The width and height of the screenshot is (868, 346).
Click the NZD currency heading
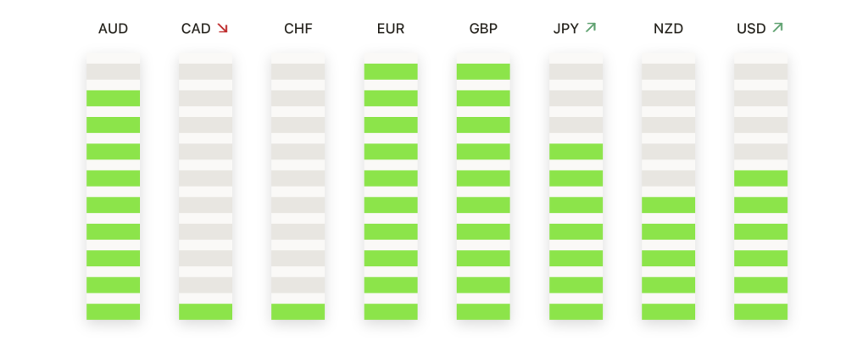coord(668,29)
